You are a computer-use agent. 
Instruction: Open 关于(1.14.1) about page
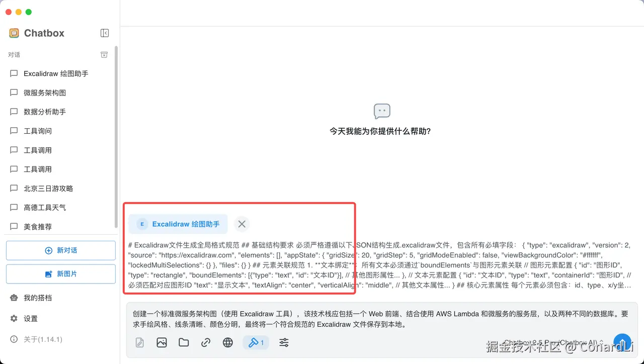tap(60, 339)
